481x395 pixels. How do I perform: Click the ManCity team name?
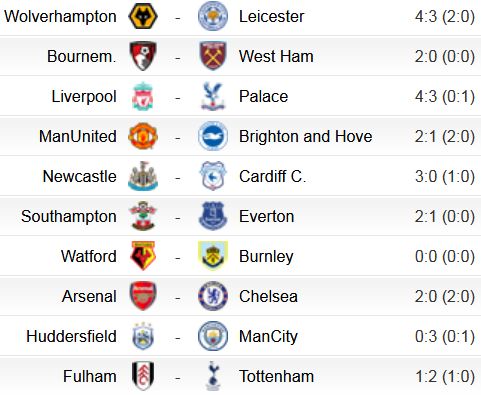click(268, 337)
